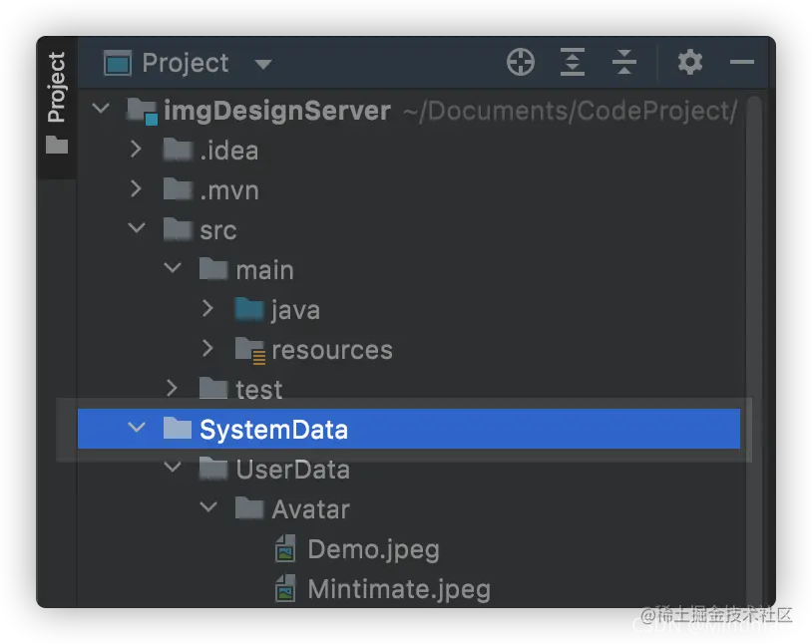Screen dimensions: 812x644
Task: Expand the .mvn folder chevron
Action: (137, 189)
